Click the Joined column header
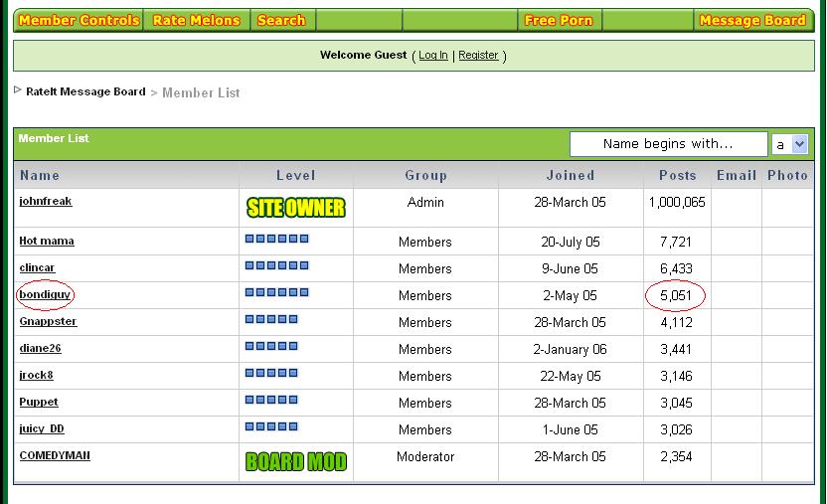827x504 pixels. click(571, 175)
